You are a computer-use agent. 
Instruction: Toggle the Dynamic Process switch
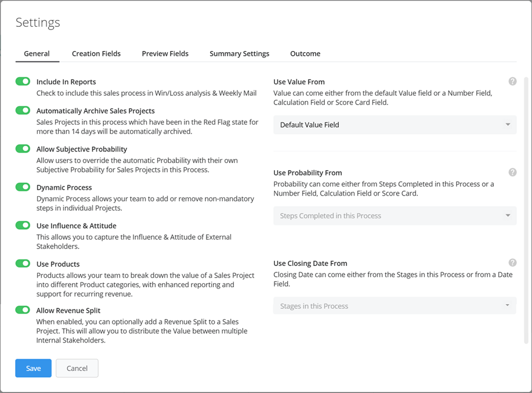pos(23,187)
